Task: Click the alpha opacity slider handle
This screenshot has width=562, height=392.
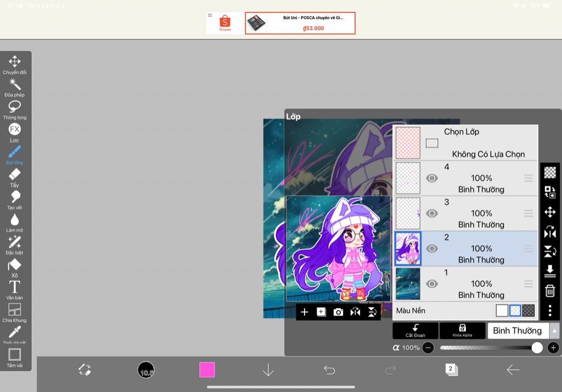Action: [x=537, y=348]
